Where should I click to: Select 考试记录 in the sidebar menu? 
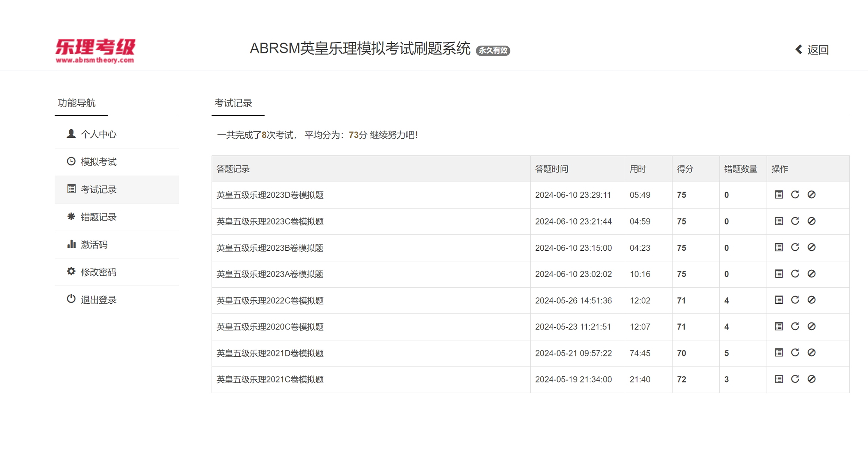117,190
